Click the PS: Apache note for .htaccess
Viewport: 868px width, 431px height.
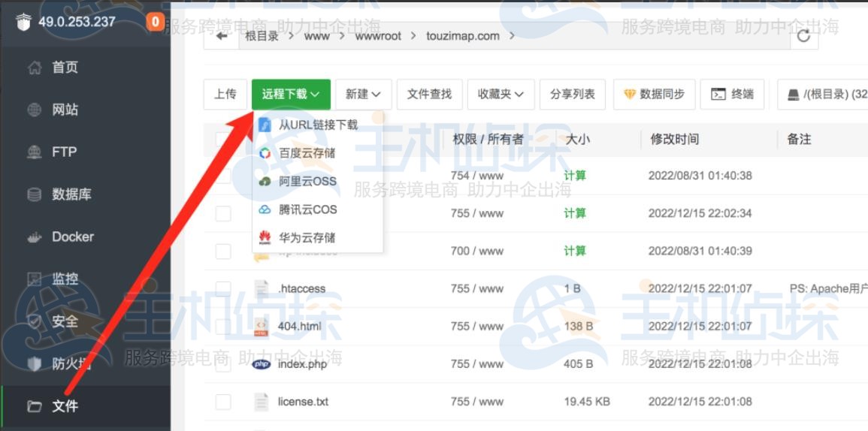(x=828, y=288)
